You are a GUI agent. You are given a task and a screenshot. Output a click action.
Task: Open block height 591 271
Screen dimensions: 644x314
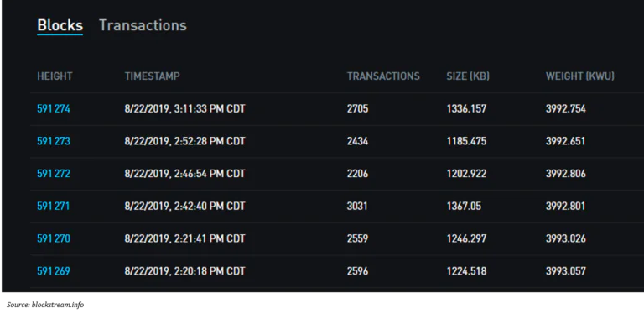point(54,206)
